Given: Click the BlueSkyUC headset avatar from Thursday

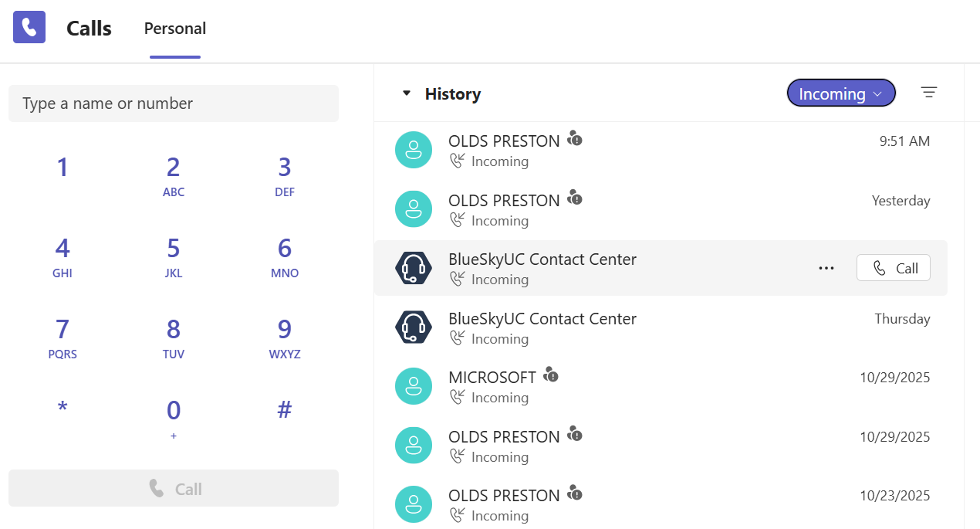Looking at the screenshot, I should tap(414, 327).
